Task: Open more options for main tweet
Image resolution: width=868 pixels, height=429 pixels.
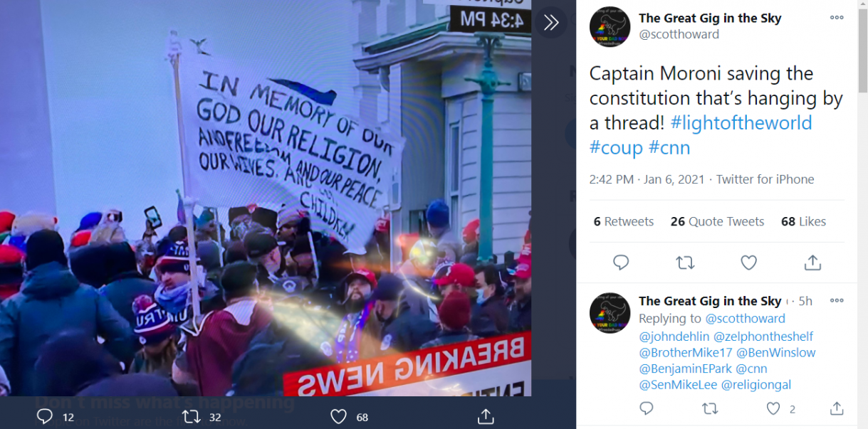Action: point(836,17)
